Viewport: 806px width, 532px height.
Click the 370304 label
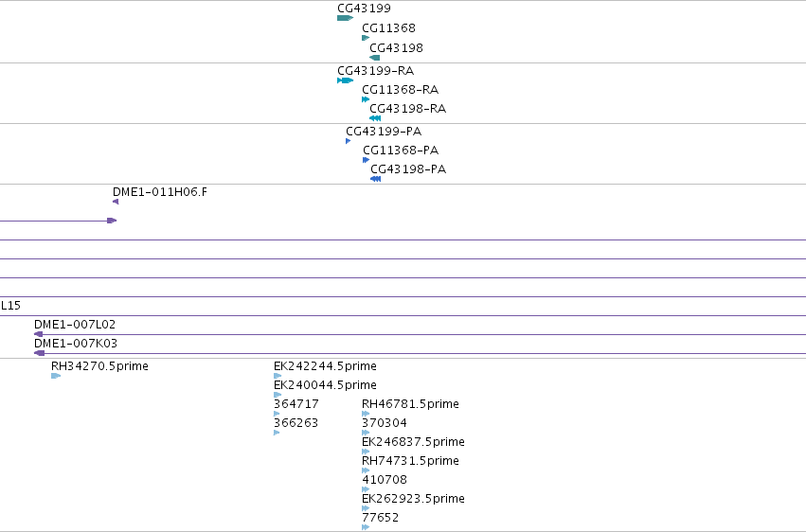coord(385,423)
